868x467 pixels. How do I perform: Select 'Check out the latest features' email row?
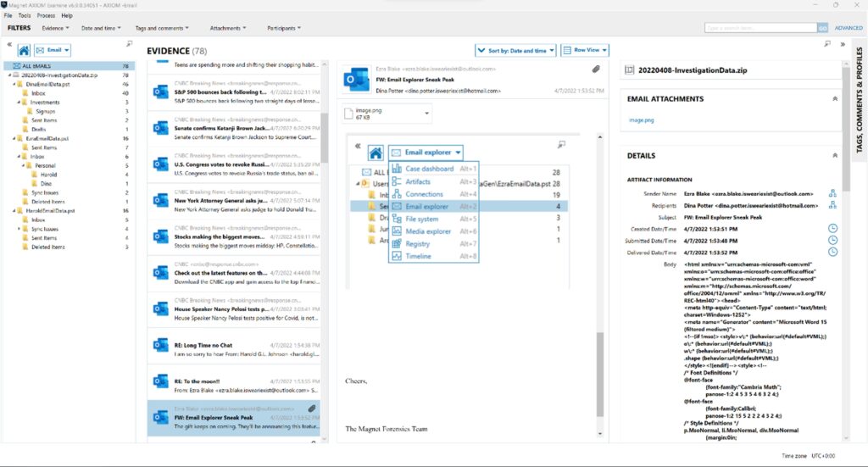tap(234, 274)
